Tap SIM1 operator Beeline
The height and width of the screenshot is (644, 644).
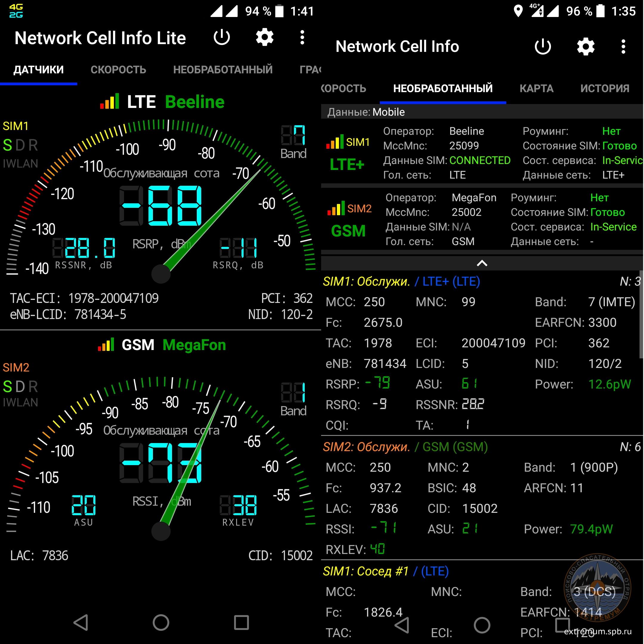(467, 131)
